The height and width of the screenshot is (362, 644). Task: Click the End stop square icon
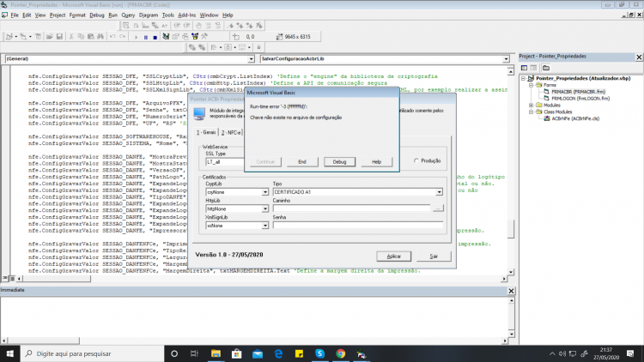(x=155, y=37)
